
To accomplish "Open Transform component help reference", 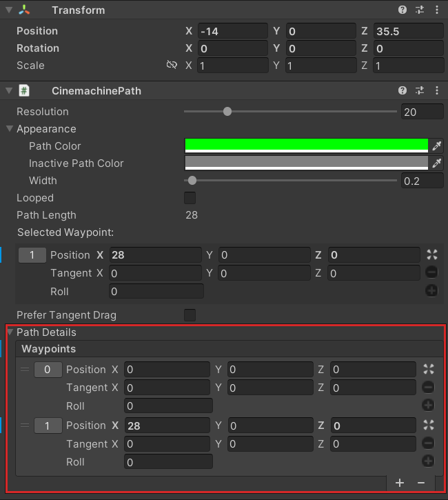I will (x=402, y=10).
